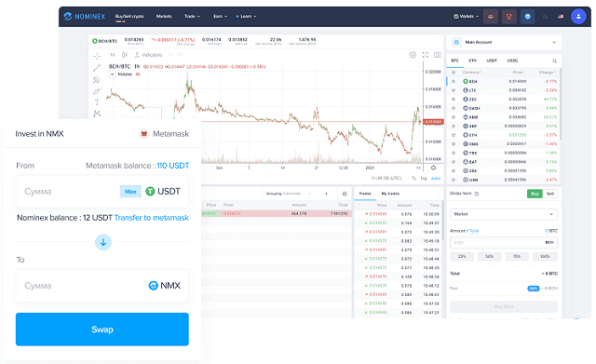Image resolution: width=596 pixels, height=364 pixels.
Task: Open chart settings gear above chart
Action: click(x=413, y=55)
